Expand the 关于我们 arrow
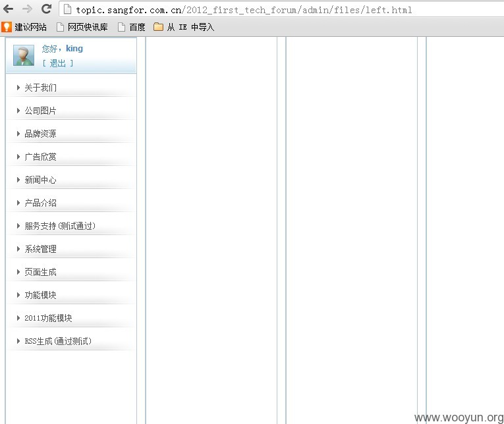Image resolution: width=504 pixels, height=424 pixels. coord(18,88)
